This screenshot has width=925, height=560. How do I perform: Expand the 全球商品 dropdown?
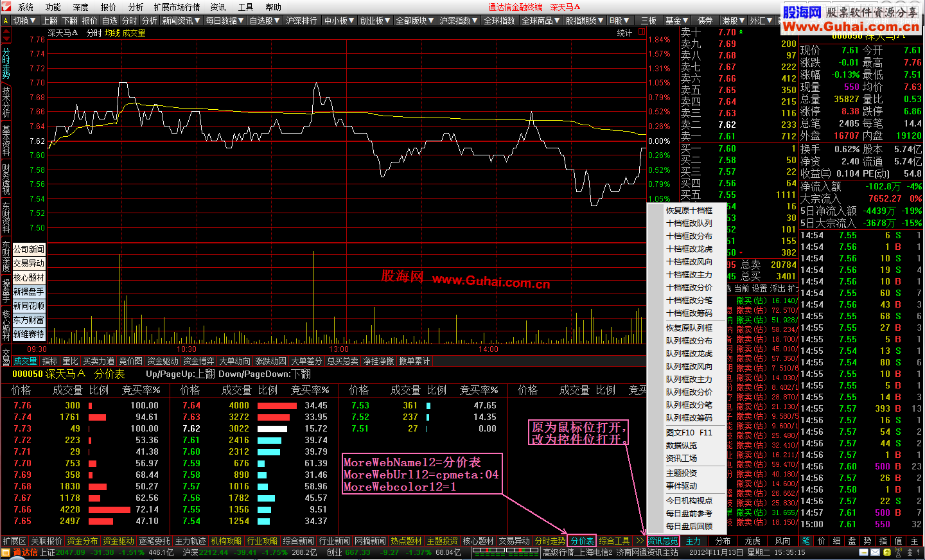542,21
